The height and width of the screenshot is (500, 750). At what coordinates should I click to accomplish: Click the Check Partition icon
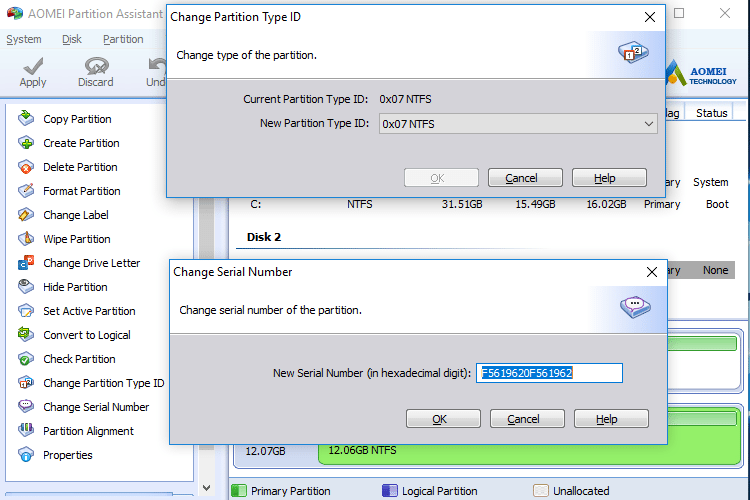[26, 358]
